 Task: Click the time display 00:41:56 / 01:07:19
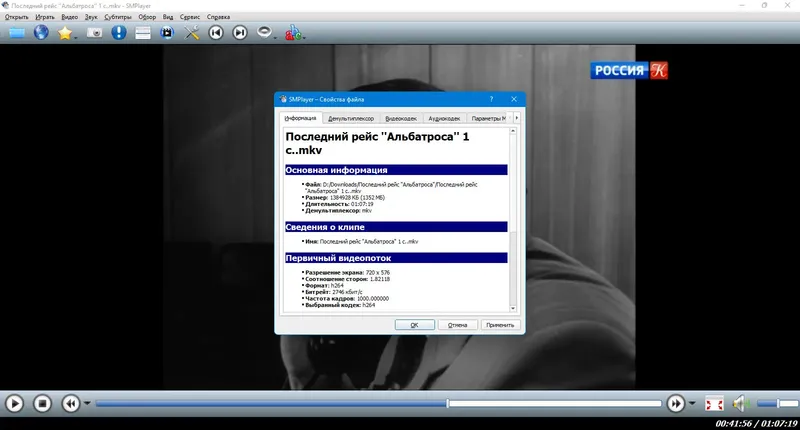[x=756, y=423]
